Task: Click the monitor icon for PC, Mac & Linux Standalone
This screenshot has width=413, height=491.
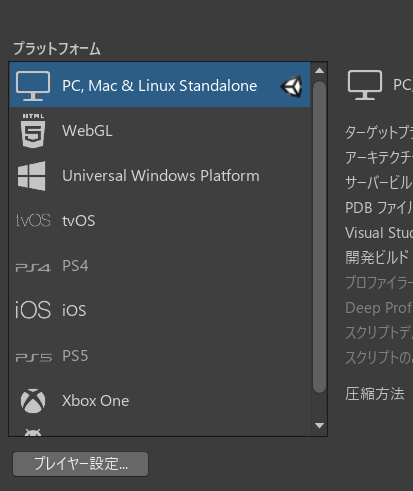Action: click(x=33, y=86)
